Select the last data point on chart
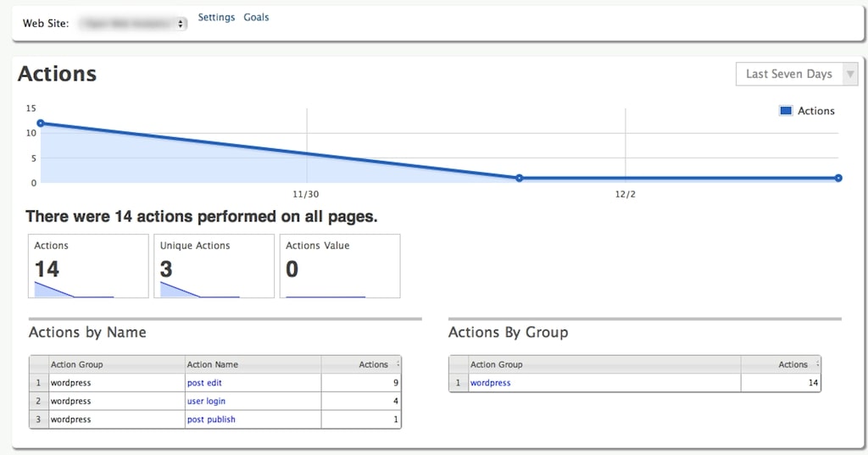 838,178
